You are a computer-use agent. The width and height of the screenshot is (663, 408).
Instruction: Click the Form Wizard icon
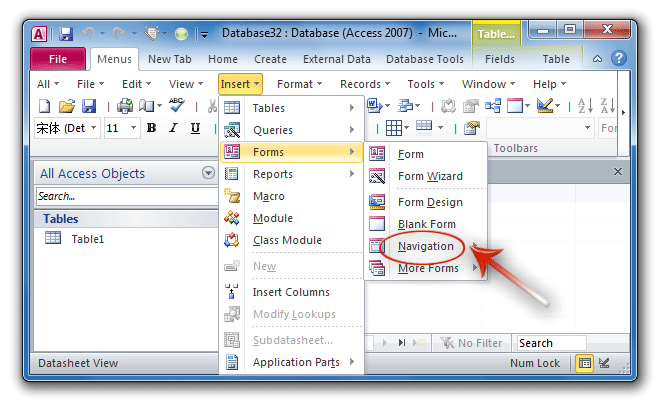click(377, 176)
